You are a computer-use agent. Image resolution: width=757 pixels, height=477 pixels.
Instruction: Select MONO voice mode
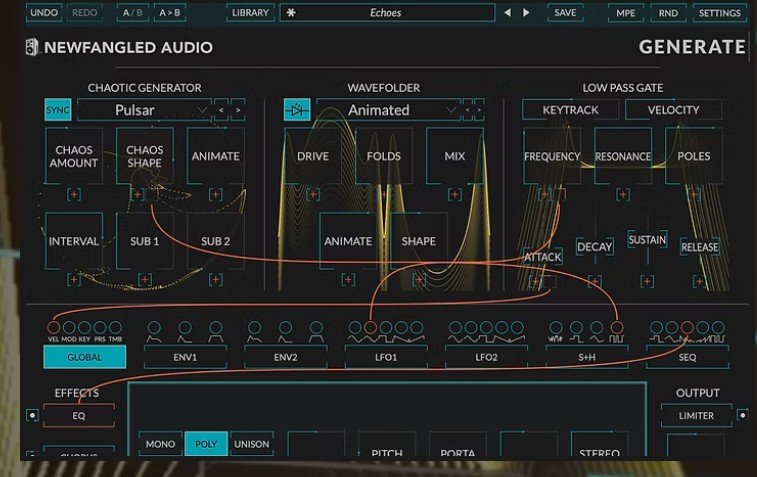[160, 444]
